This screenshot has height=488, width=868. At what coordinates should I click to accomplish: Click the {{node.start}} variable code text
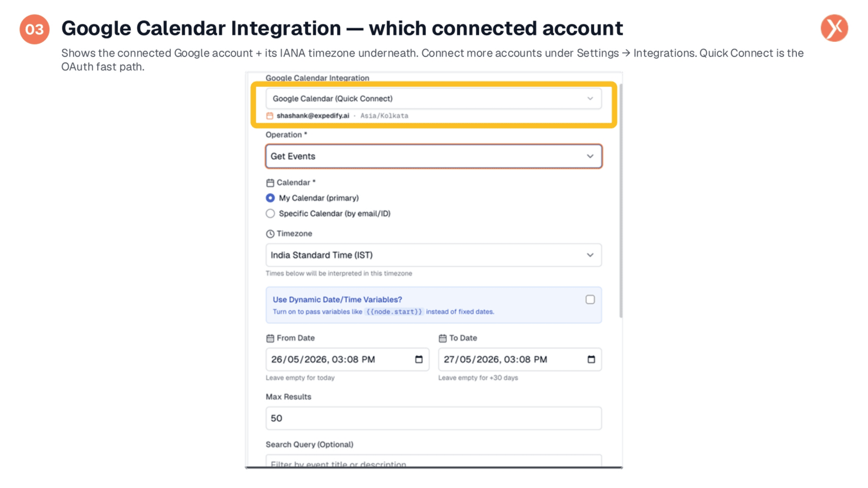point(394,312)
